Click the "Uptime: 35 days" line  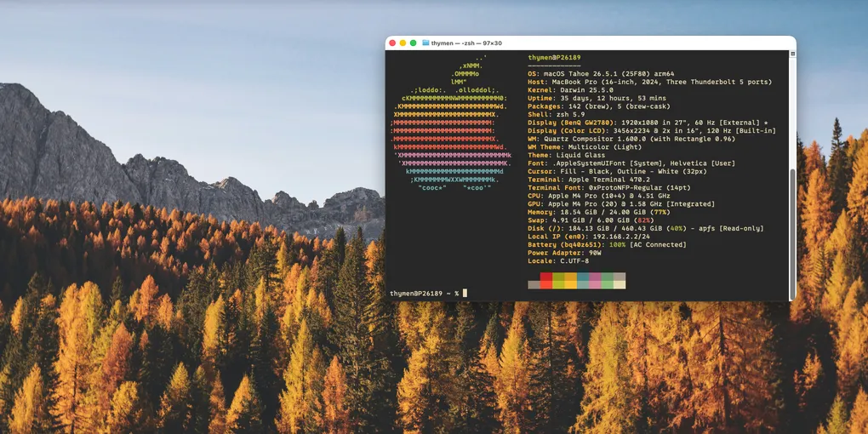coord(597,98)
